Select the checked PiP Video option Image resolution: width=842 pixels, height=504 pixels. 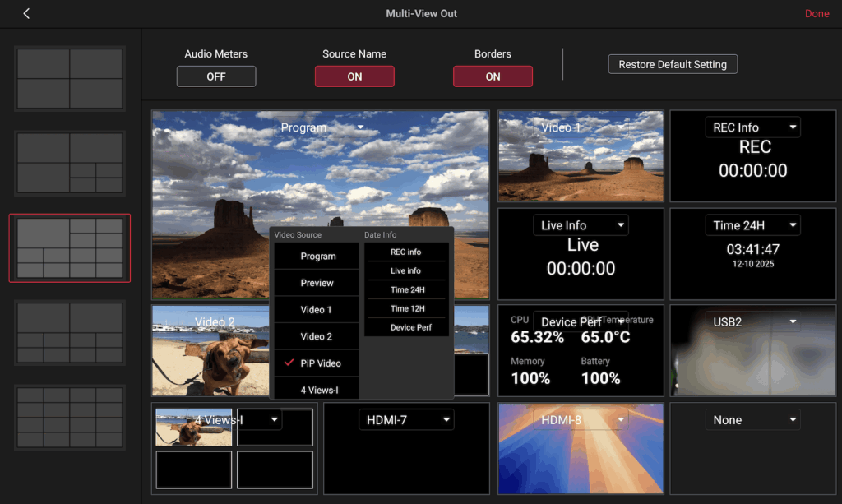317,363
